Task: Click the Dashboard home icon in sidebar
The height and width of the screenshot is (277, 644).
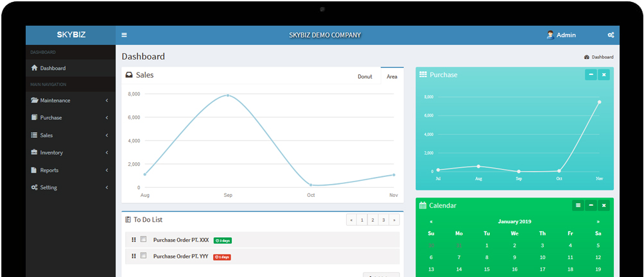Action: coord(34,68)
